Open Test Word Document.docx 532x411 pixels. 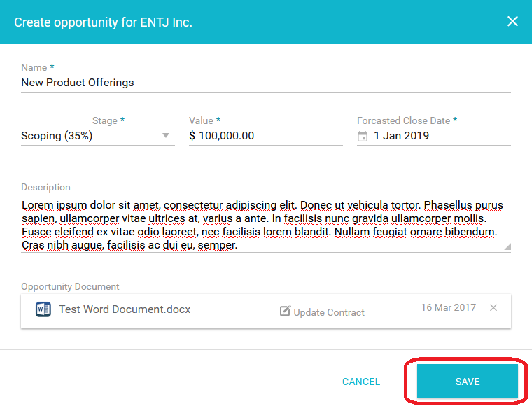coord(125,309)
